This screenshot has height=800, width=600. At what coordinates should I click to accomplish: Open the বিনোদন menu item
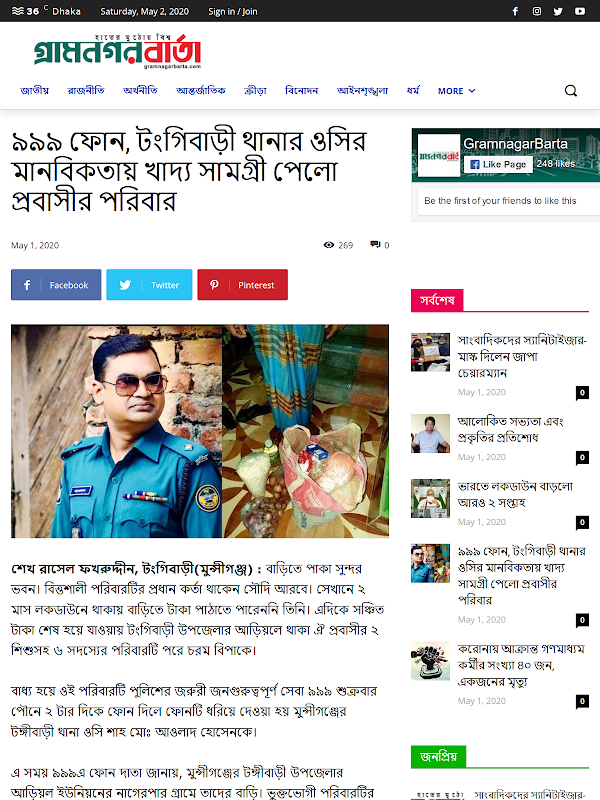(302, 91)
